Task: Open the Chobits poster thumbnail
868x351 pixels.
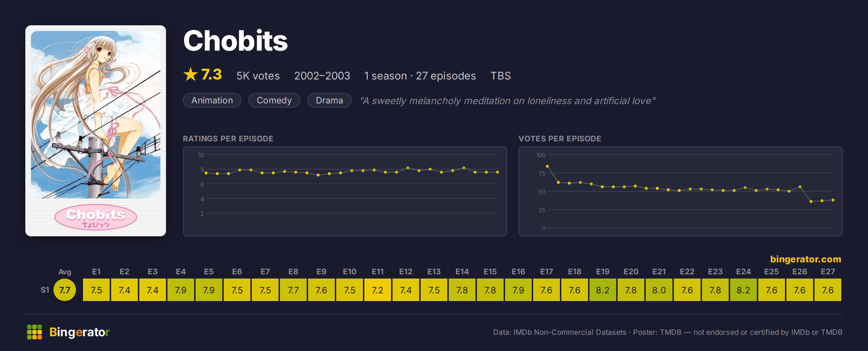Action: point(96,130)
